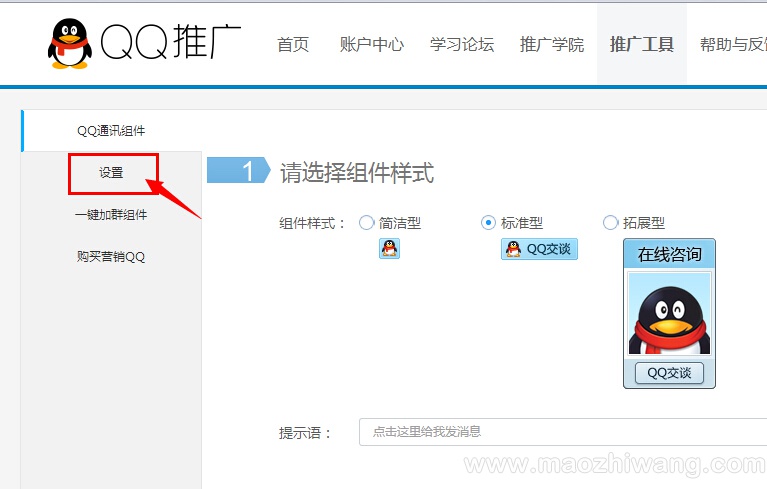Open 学习论坛 from the top navigation

(x=461, y=44)
